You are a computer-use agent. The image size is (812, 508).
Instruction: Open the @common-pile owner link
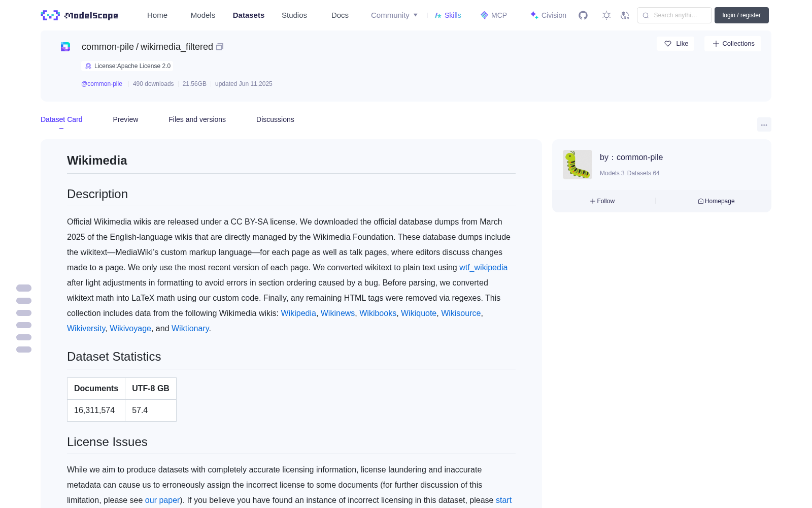(101, 84)
